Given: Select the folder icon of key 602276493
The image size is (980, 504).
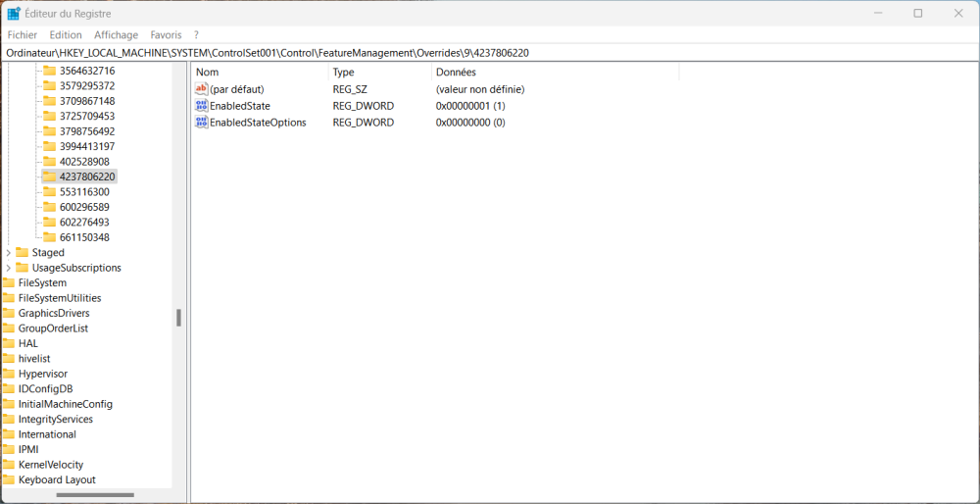Looking at the screenshot, I should click(49, 222).
